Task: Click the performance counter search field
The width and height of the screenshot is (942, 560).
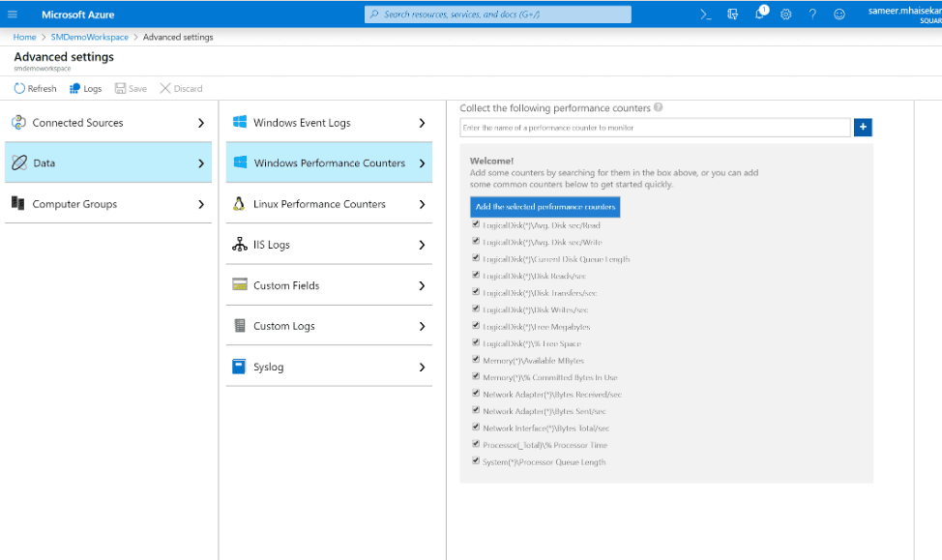Action: click(648, 127)
